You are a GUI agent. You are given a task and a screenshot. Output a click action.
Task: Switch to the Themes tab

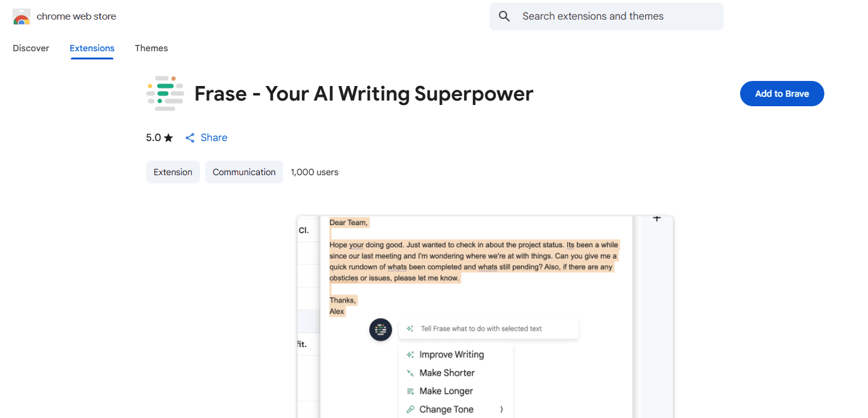tap(151, 48)
